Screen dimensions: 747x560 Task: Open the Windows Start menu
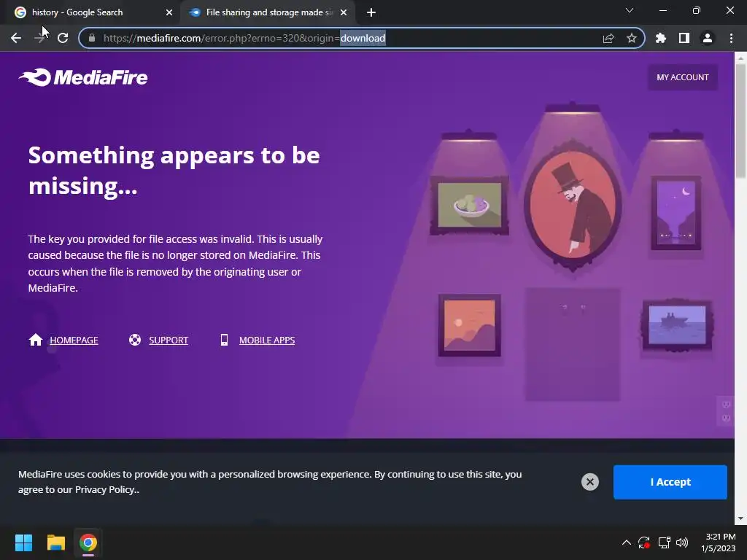(x=23, y=542)
